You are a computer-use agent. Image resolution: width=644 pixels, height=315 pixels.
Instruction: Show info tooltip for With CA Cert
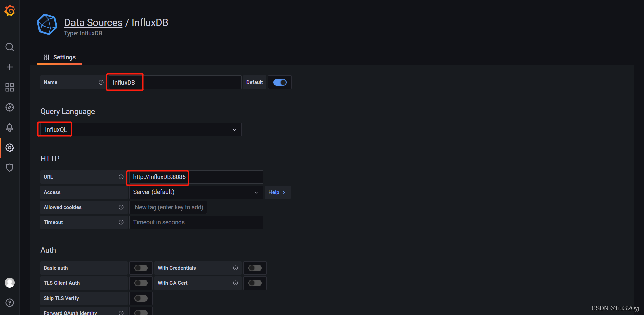click(x=235, y=283)
